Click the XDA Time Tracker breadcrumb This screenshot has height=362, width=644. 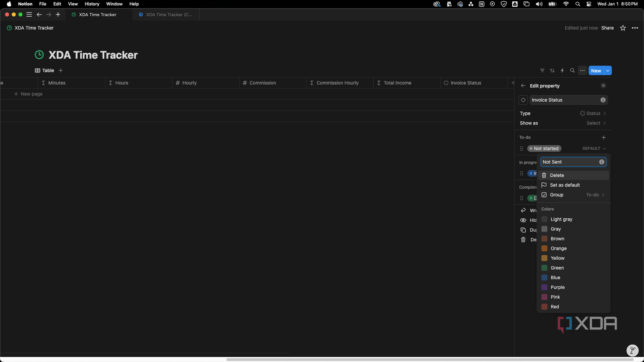click(x=30, y=28)
